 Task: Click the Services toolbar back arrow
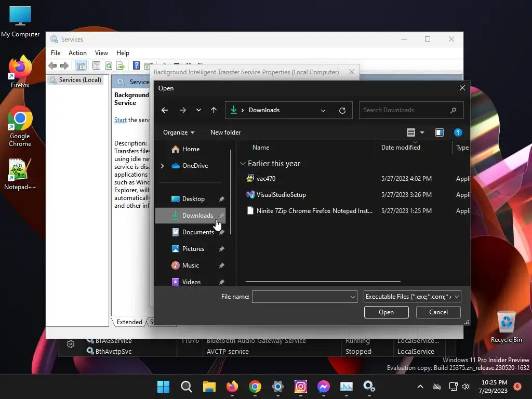[x=52, y=65]
